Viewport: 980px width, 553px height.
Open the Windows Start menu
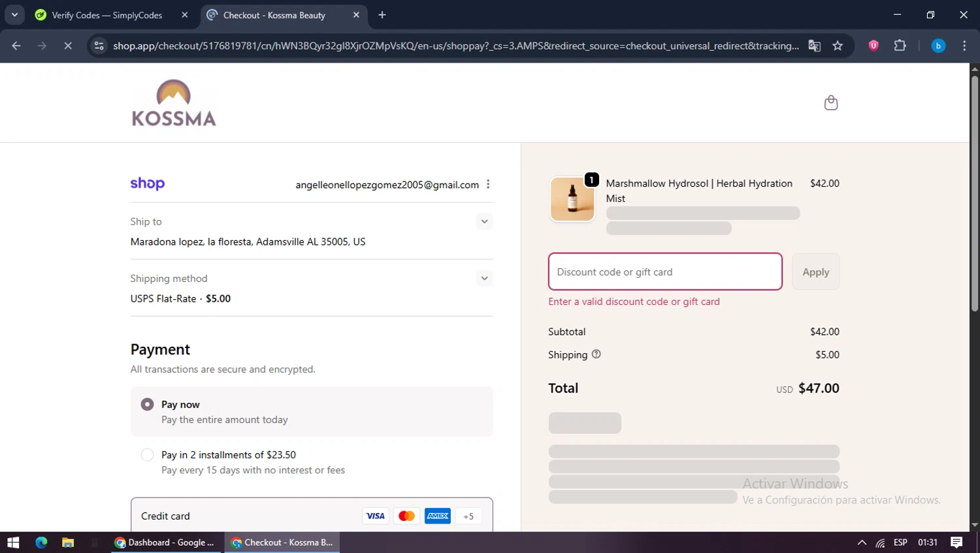point(13,543)
